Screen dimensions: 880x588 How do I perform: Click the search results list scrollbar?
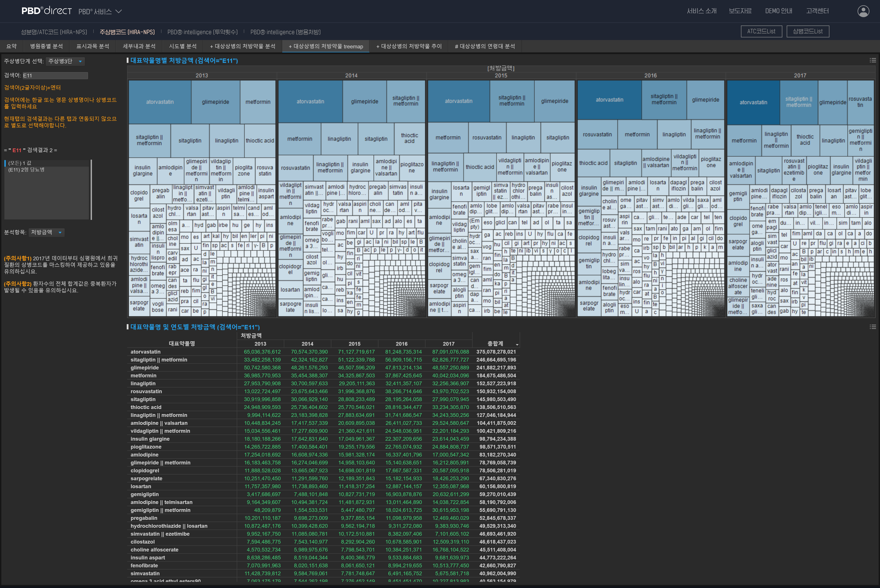point(91,189)
